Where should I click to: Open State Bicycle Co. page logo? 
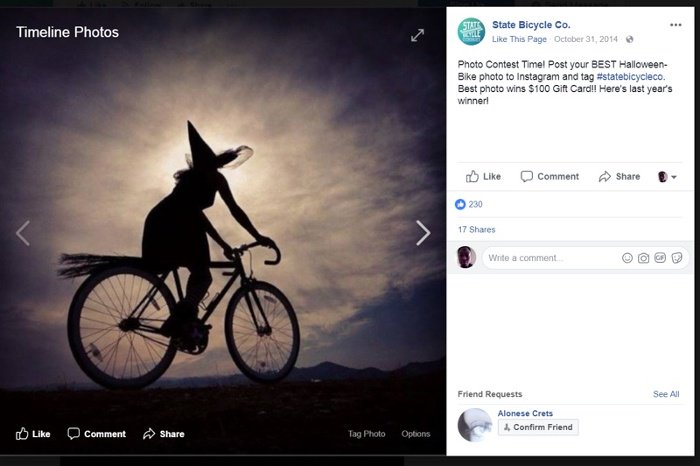tap(470, 31)
